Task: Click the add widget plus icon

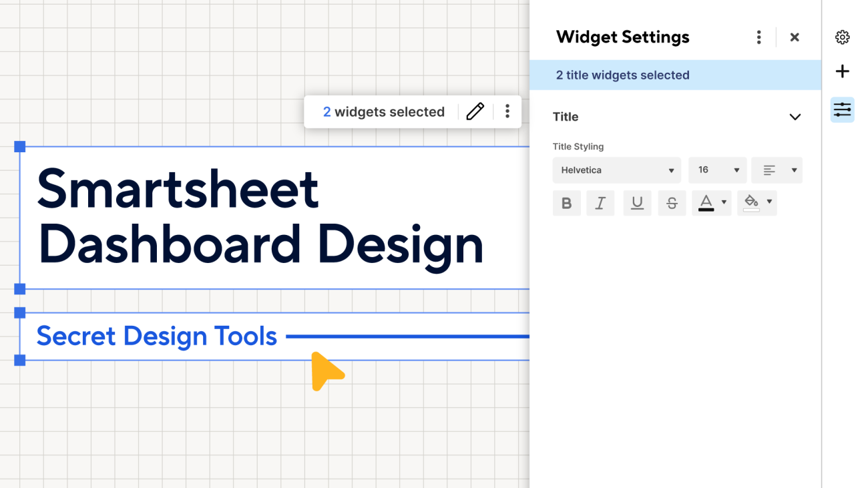Action: (x=842, y=71)
